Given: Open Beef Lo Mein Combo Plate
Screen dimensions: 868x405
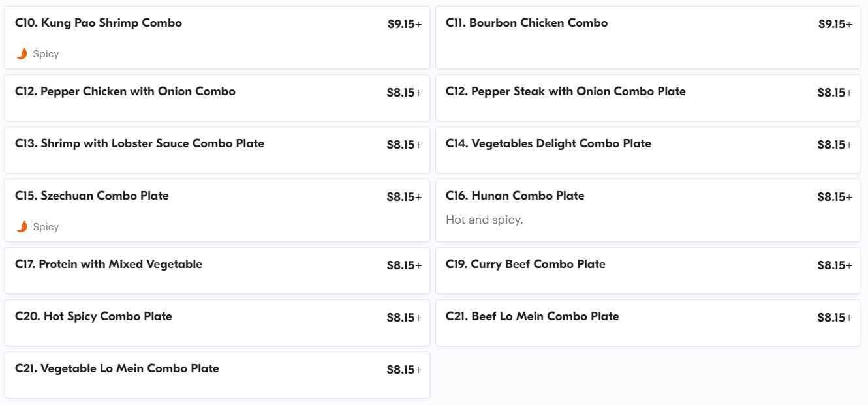Looking at the screenshot, I should click(532, 316).
